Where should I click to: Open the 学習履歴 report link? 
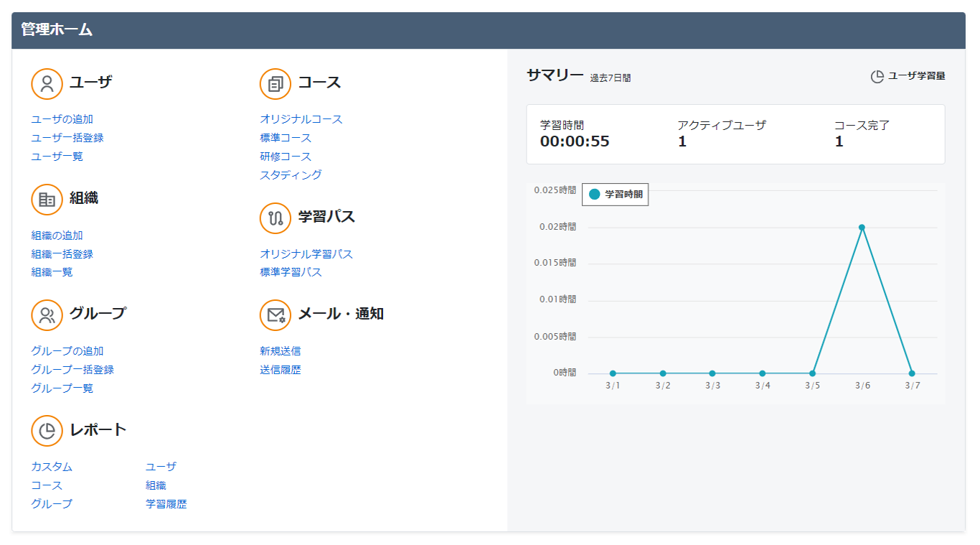pos(166,504)
